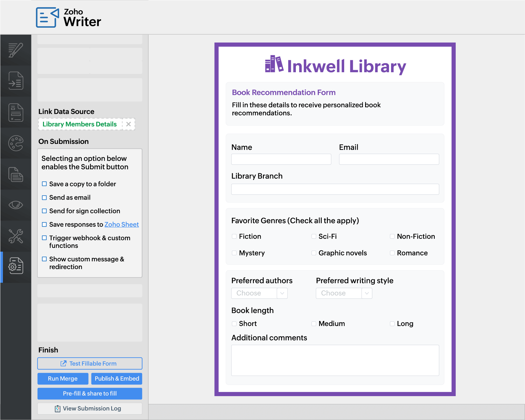Click the Library Members Details data source tag
525x420 pixels.
pos(79,124)
